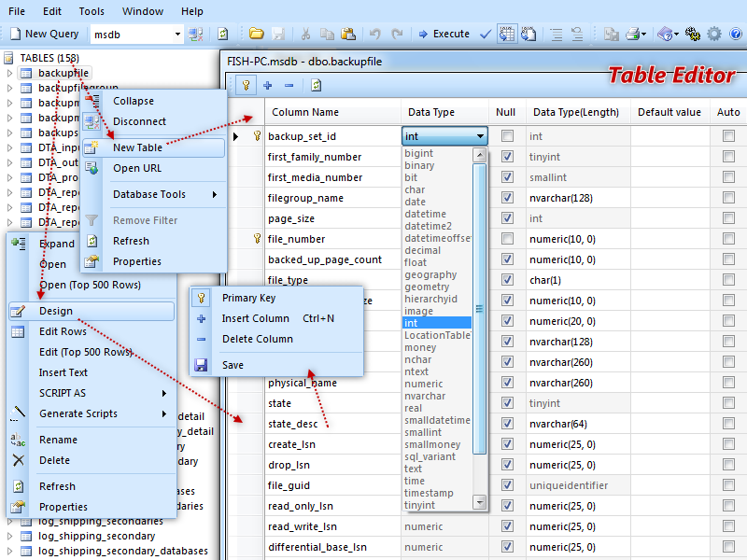The height and width of the screenshot is (560, 747).
Task: Click the redo arrow icon
Action: [397, 34]
